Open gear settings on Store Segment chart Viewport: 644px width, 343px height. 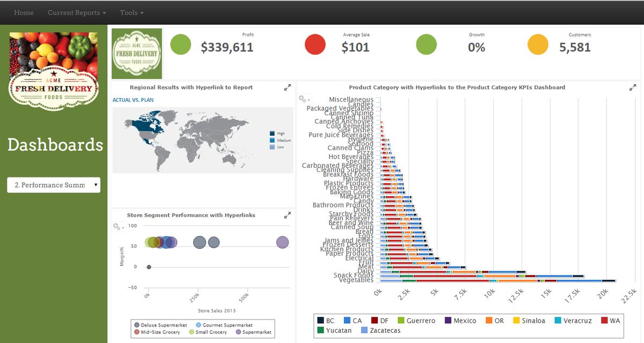tap(119, 227)
